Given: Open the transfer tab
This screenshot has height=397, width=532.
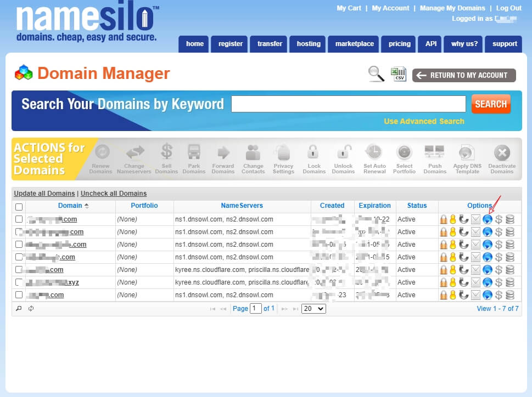Looking at the screenshot, I should [270, 44].
